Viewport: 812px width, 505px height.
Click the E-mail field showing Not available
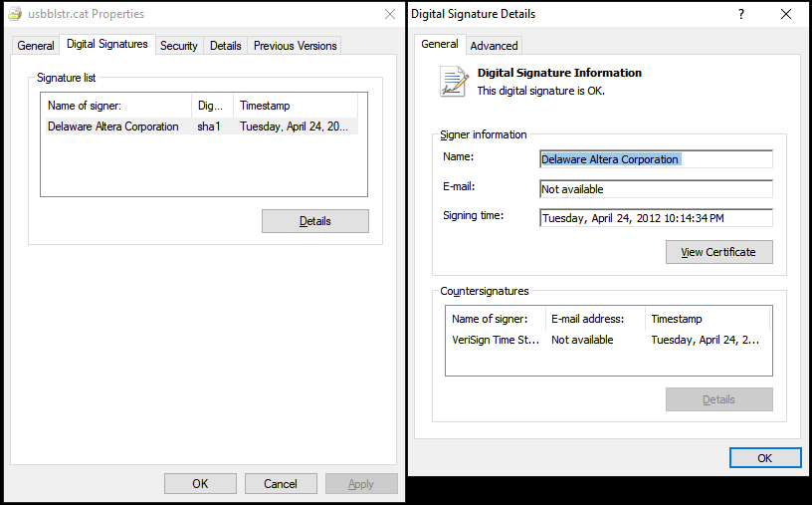point(656,189)
